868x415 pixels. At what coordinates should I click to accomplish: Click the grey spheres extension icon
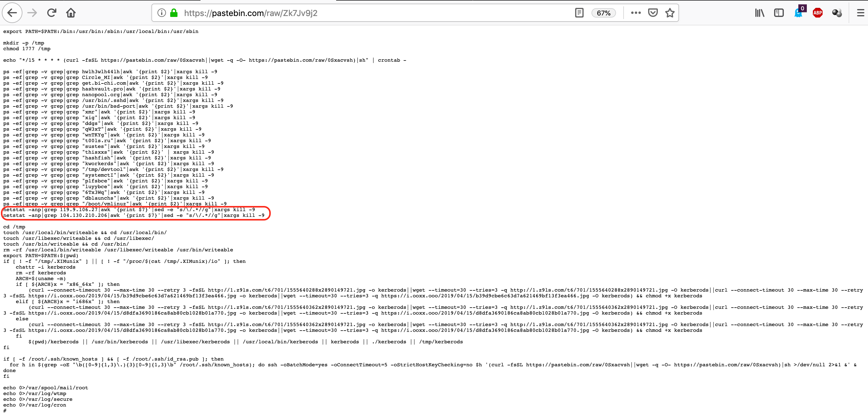837,13
